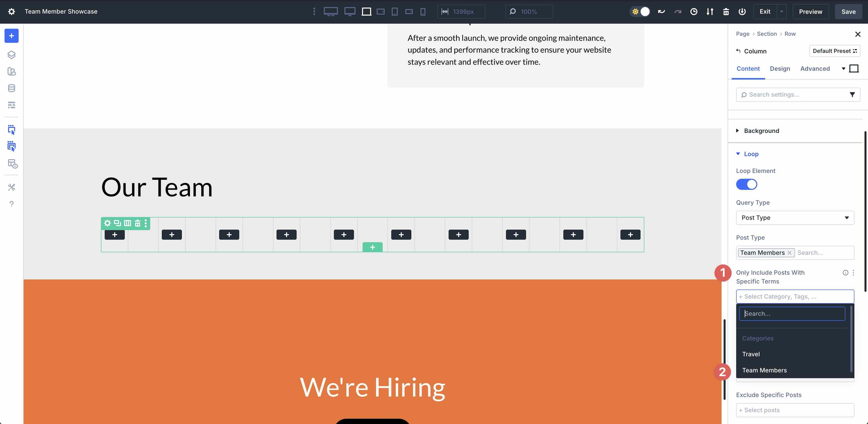Select Travel category in the dropdown list
The width and height of the screenshot is (868, 424).
[751, 354]
